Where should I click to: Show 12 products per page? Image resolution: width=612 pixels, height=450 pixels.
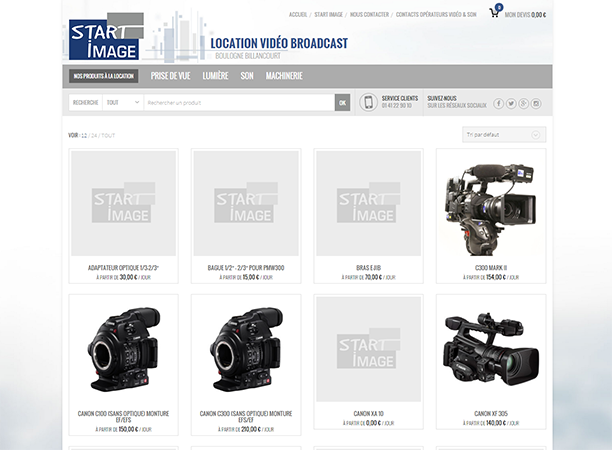84,136
